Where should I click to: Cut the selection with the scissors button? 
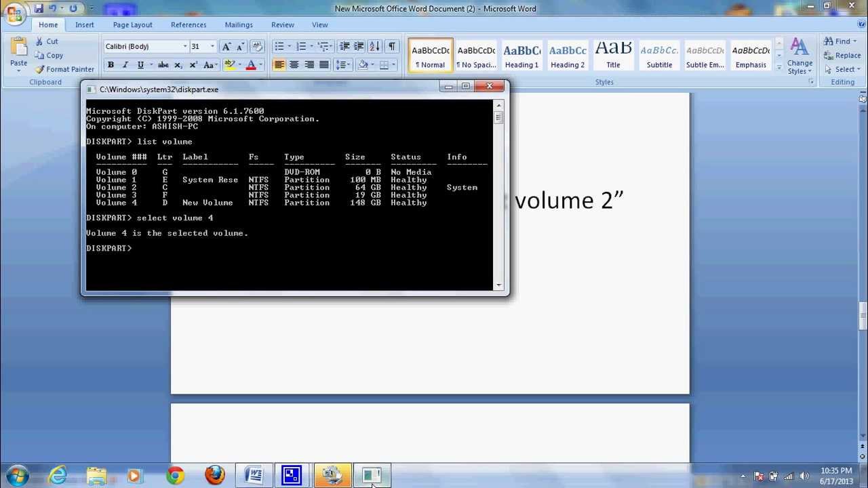[x=47, y=41]
